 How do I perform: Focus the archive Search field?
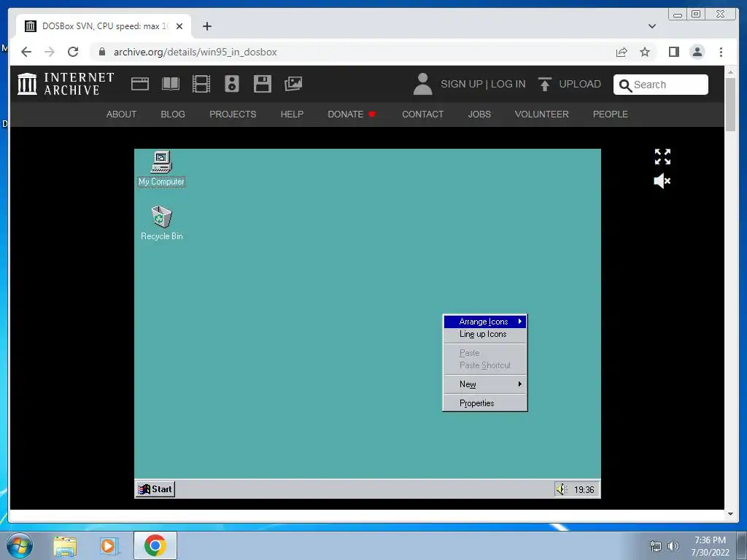[660, 85]
